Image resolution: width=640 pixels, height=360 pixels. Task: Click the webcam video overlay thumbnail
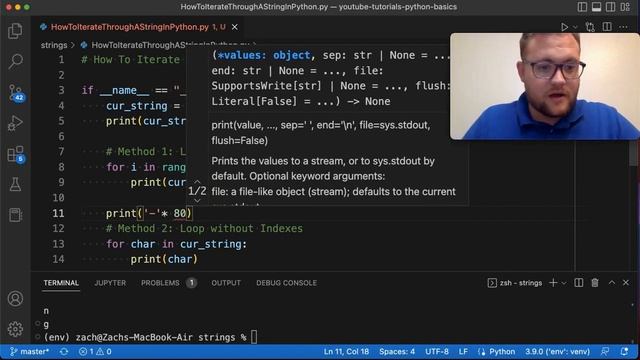[545, 86]
